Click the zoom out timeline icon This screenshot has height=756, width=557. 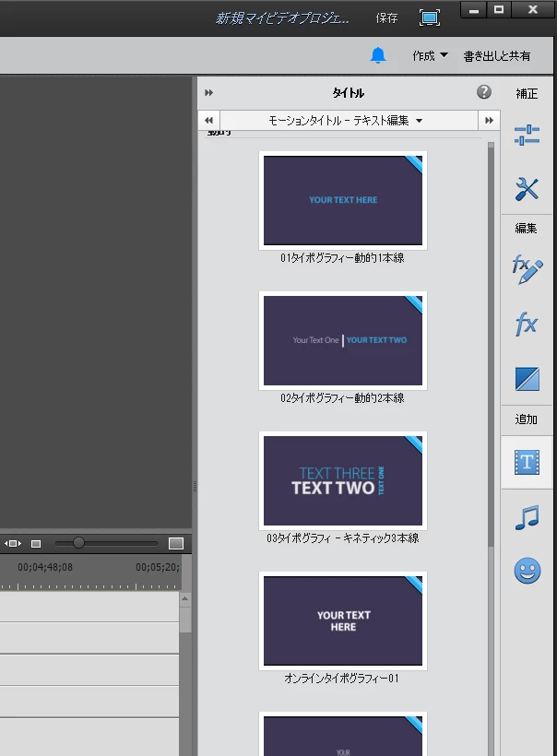pos(36,544)
